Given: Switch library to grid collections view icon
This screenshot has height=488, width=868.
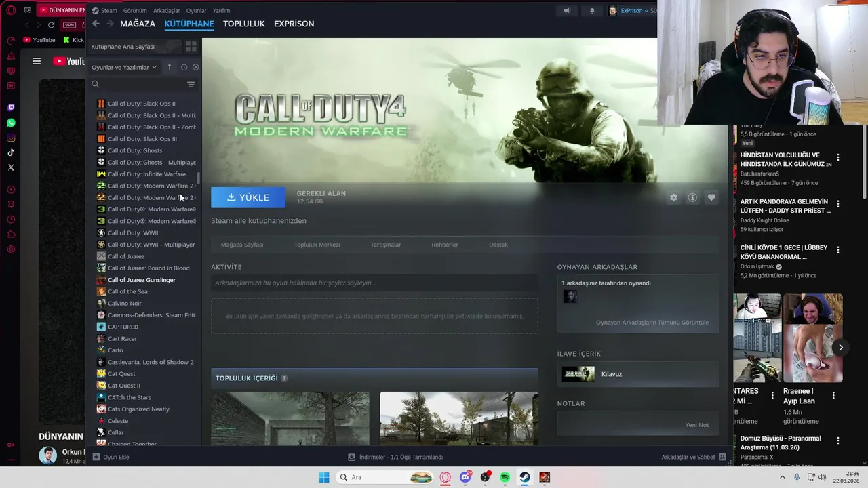Looking at the screenshot, I should click(191, 47).
